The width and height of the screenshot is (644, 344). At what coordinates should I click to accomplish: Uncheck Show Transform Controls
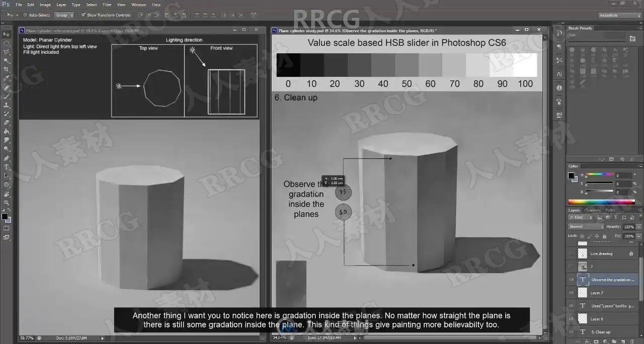(x=84, y=15)
